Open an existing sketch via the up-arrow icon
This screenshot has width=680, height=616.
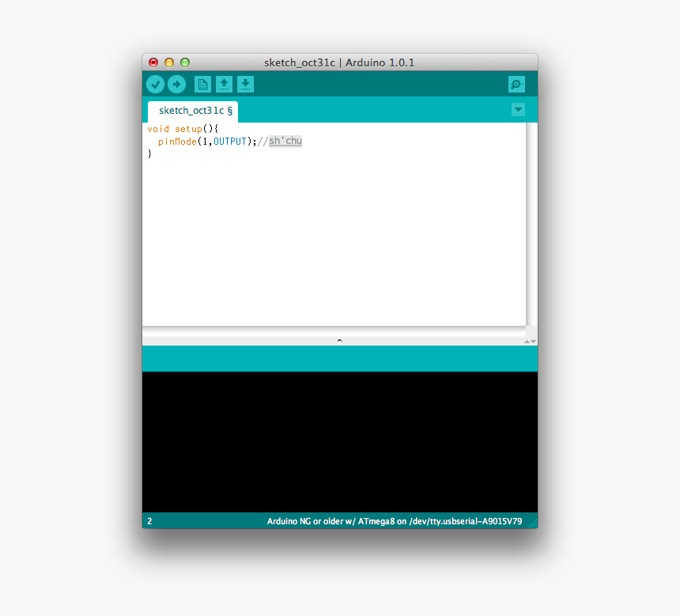coord(224,84)
